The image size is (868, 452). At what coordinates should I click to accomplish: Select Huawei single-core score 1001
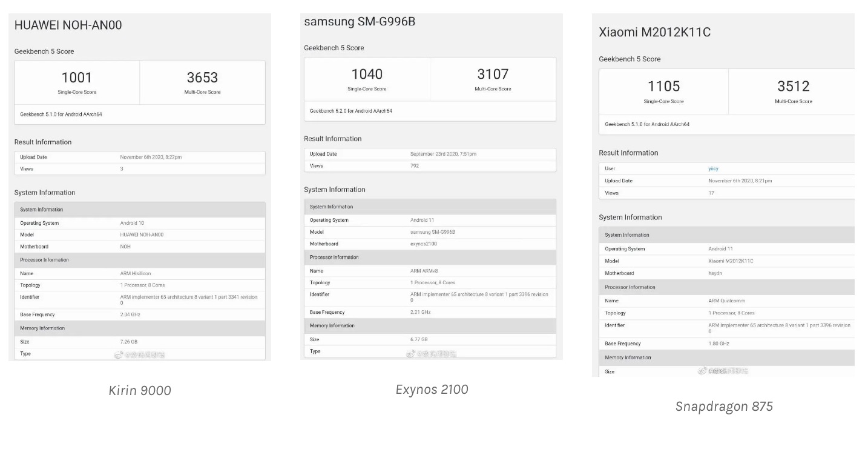(x=77, y=78)
